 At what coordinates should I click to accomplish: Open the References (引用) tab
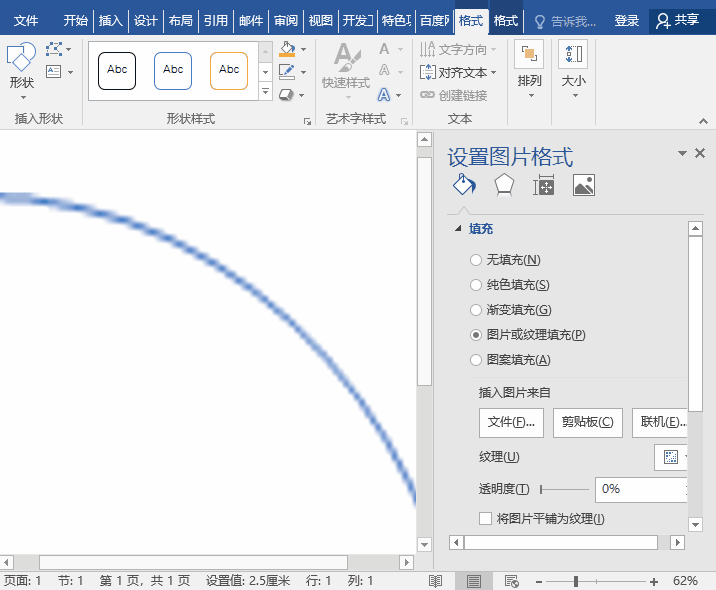[x=216, y=21]
